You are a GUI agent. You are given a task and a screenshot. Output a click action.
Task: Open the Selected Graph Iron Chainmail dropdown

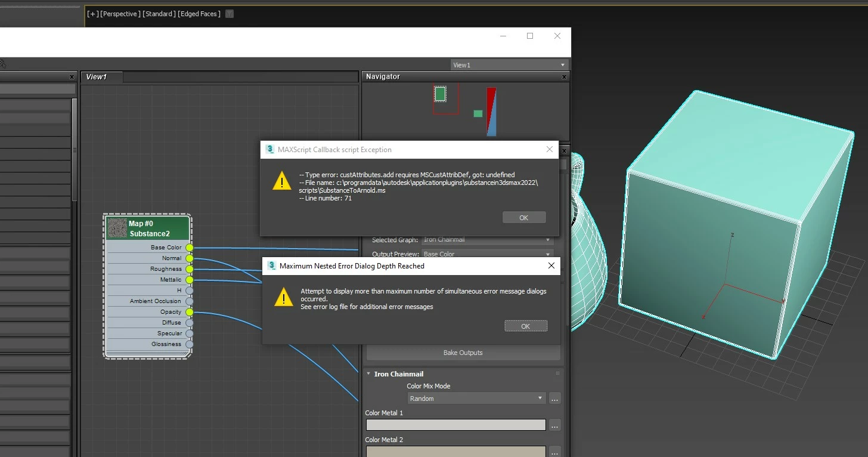pos(488,240)
